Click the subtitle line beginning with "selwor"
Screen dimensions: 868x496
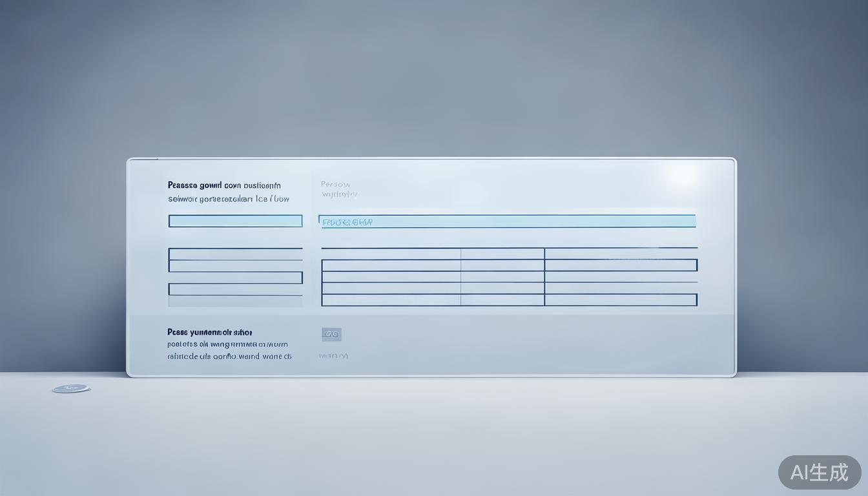coord(229,200)
